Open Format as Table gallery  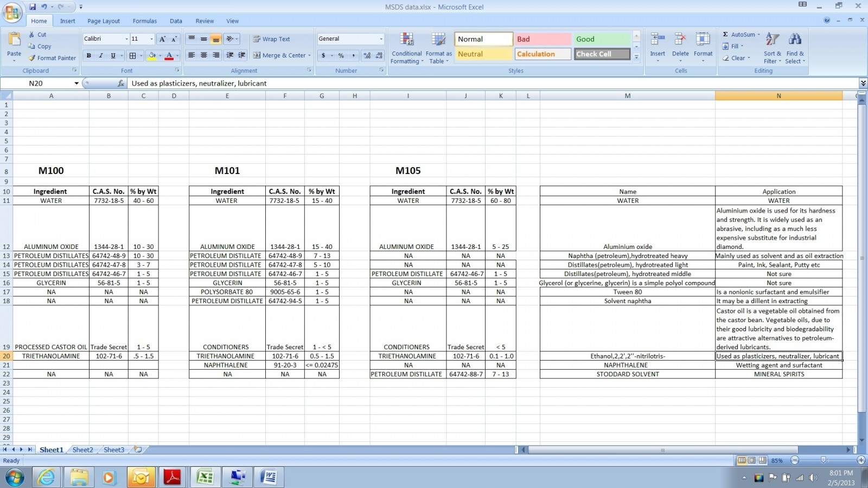[x=438, y=48]
